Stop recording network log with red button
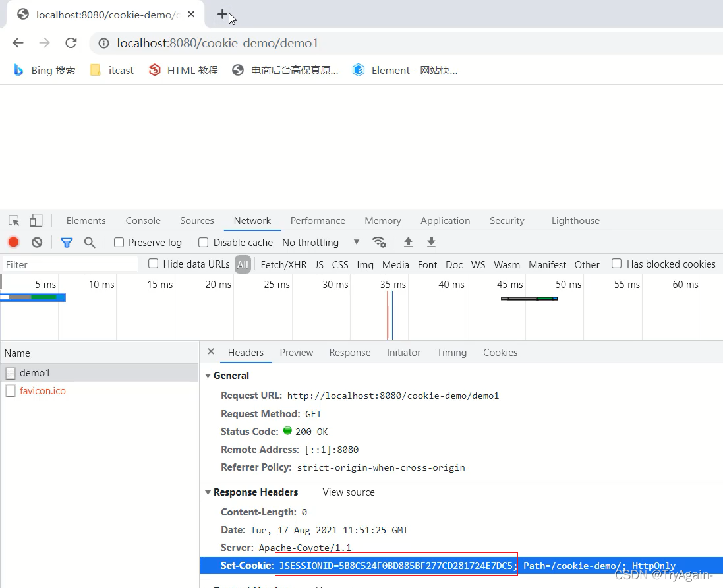The height and width of the screenshot is (588, 723). coord(13,242)
